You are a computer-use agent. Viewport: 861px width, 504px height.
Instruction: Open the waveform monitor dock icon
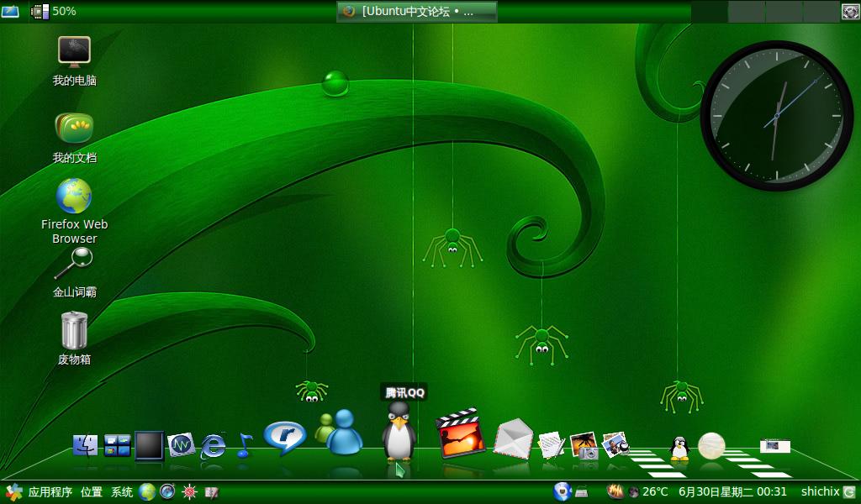[182, 444]
